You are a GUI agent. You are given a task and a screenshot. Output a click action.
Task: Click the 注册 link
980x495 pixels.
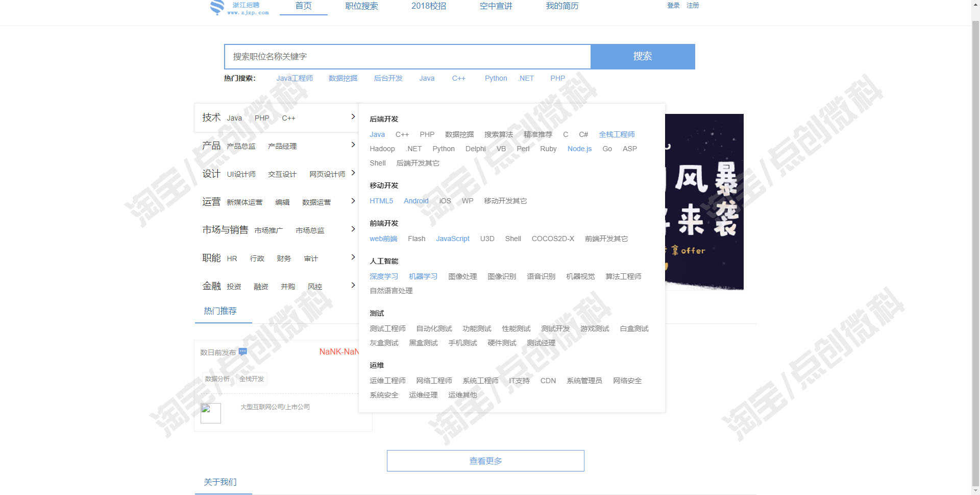point(693,6)
